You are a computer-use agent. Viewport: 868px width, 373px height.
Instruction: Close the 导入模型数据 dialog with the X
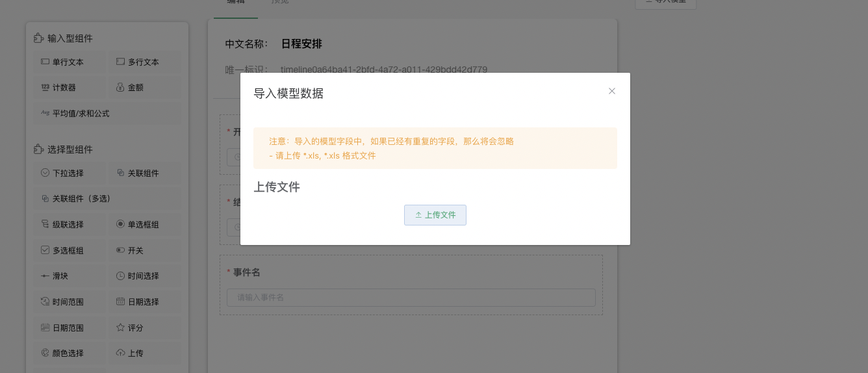[x=611, y=91]
